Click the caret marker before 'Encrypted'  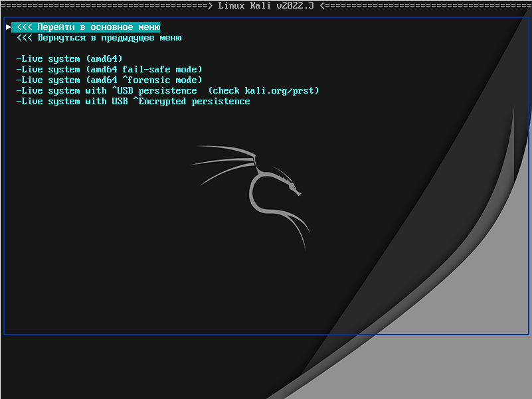click(x=136, y=101)
